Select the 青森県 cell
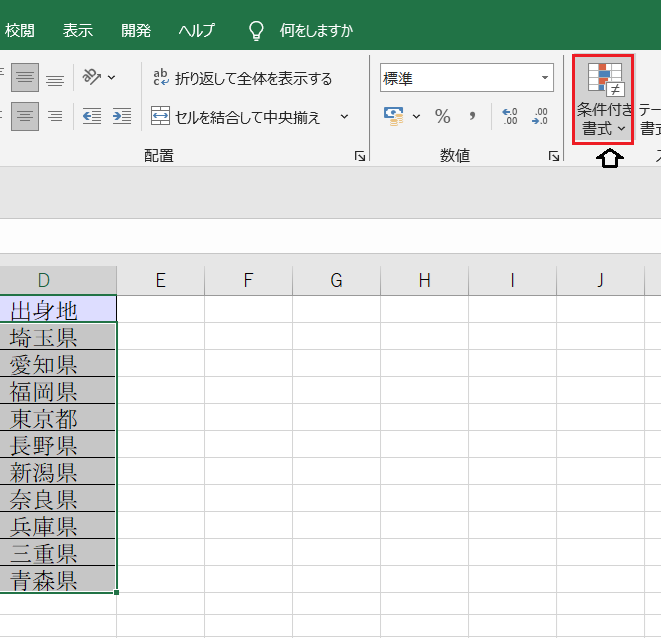The image size is (661, 638). (x=58, y=579)
